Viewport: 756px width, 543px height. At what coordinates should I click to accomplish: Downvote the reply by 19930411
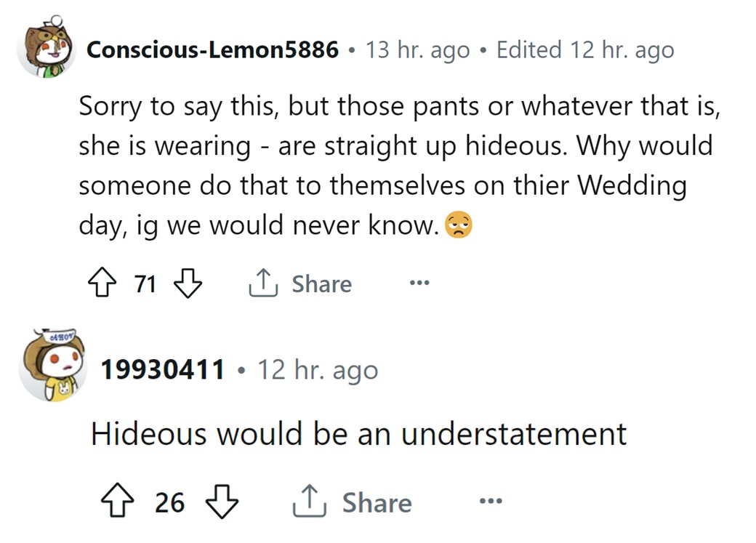222,502
